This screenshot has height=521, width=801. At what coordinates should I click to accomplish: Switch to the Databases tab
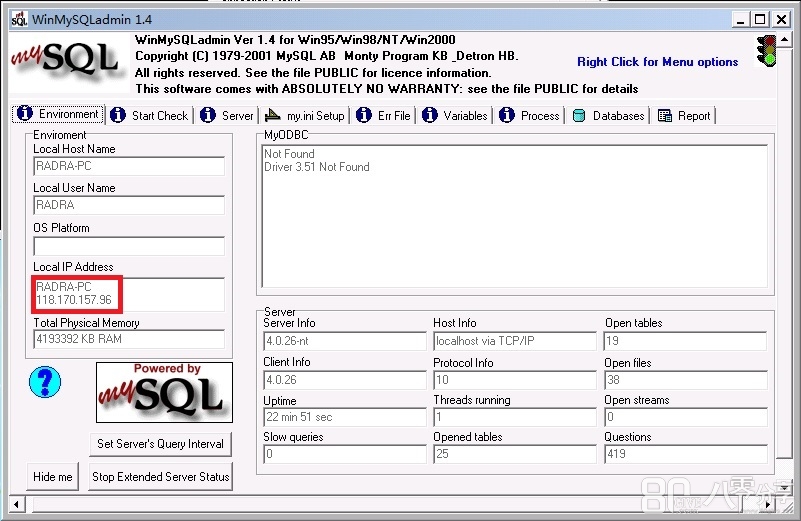coord(608,115)
